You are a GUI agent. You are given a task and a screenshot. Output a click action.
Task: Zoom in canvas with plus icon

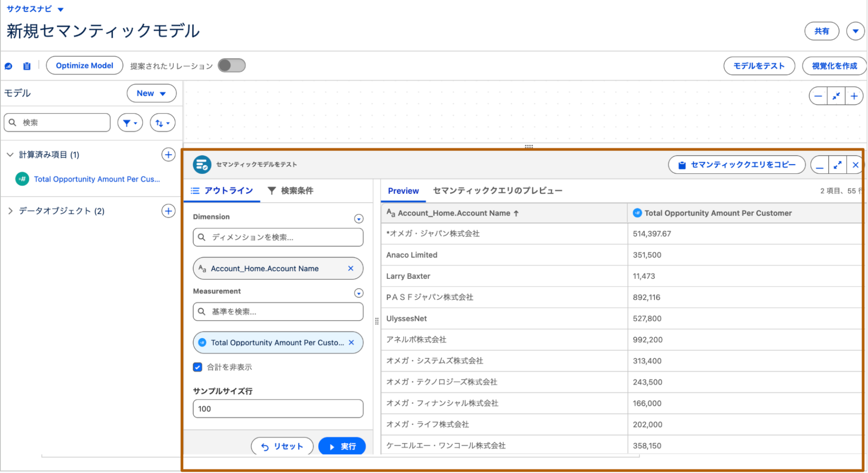coord(854,96)
